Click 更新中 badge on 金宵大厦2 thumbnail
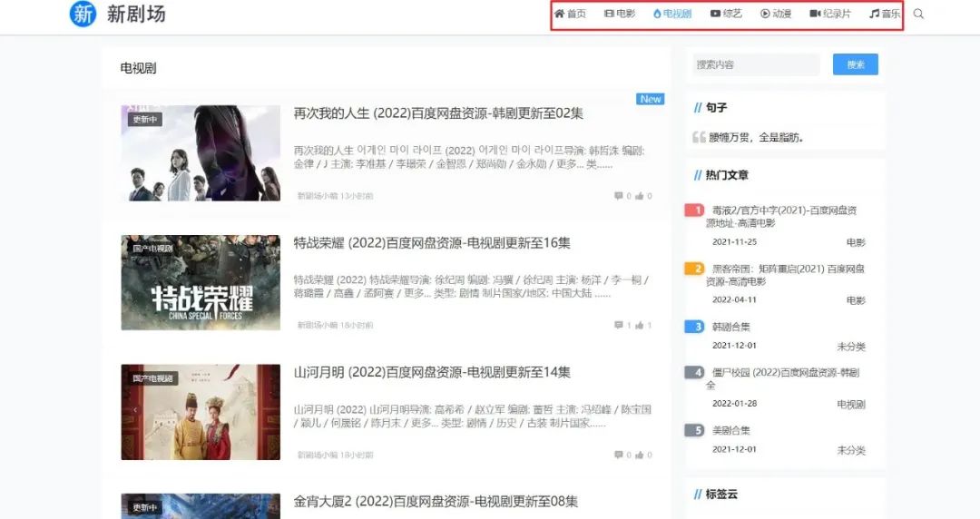 pos(145,507)
